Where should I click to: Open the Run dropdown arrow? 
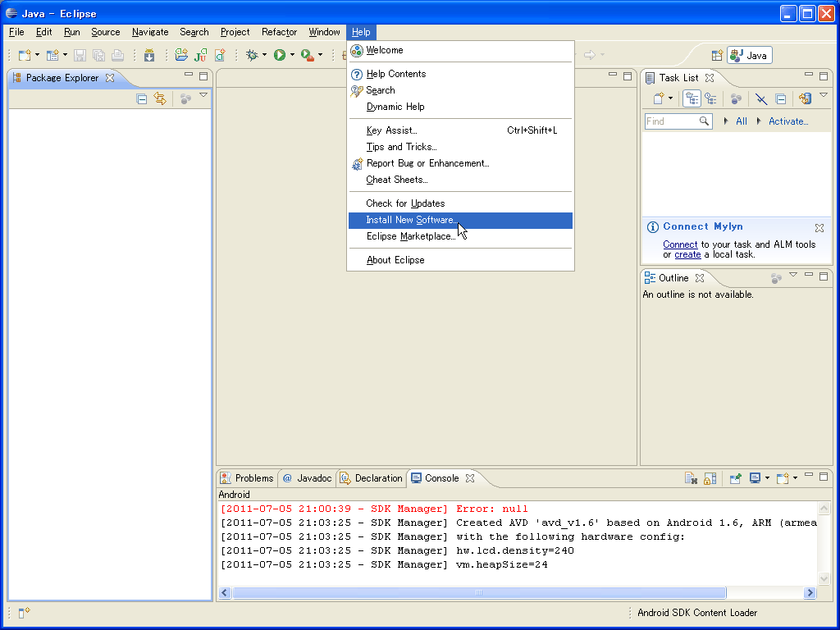coord(292,55)
